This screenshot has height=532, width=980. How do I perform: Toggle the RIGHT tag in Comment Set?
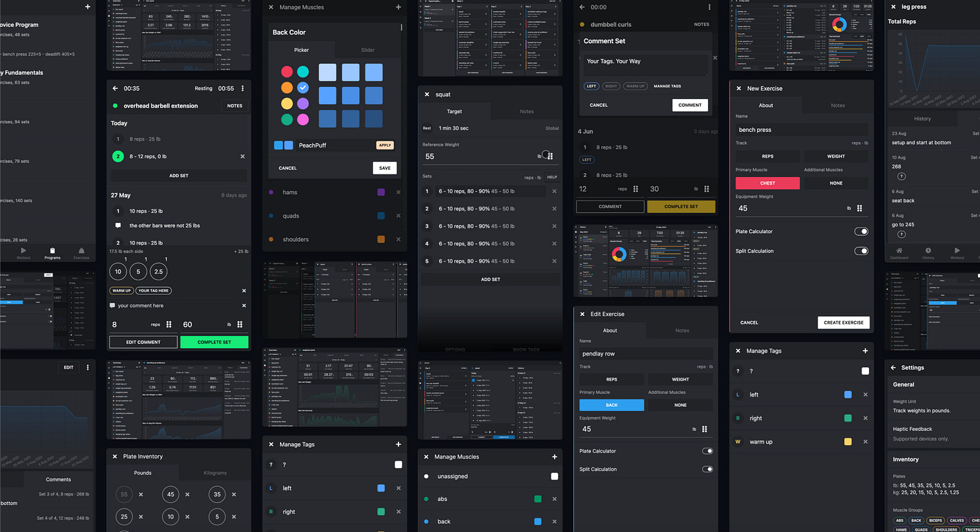611,86
